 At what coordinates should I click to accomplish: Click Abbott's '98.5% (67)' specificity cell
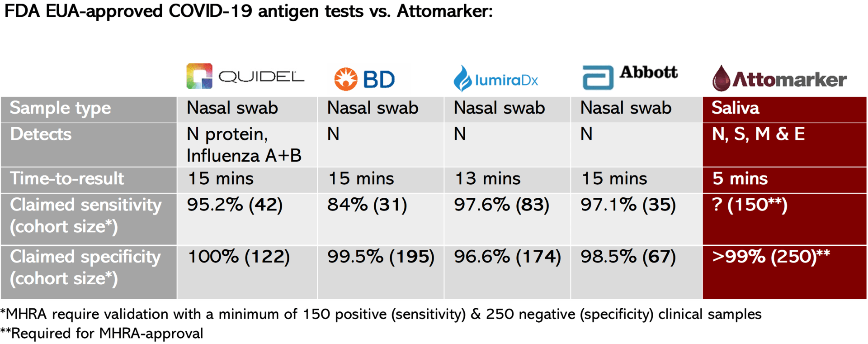(628, 257)
